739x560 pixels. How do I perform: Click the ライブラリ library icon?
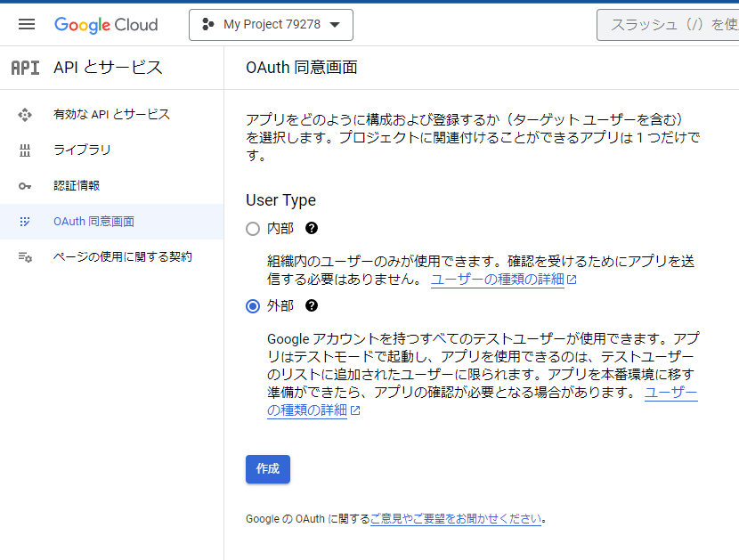(25, 150)
